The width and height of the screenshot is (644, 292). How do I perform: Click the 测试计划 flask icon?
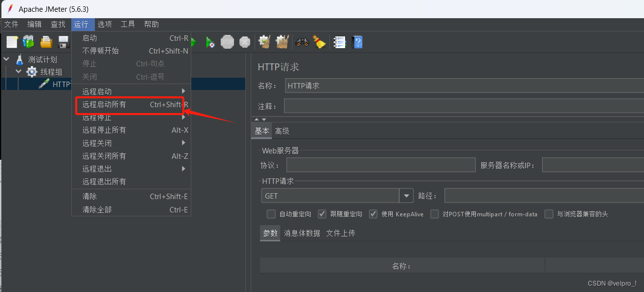(20, 59)
